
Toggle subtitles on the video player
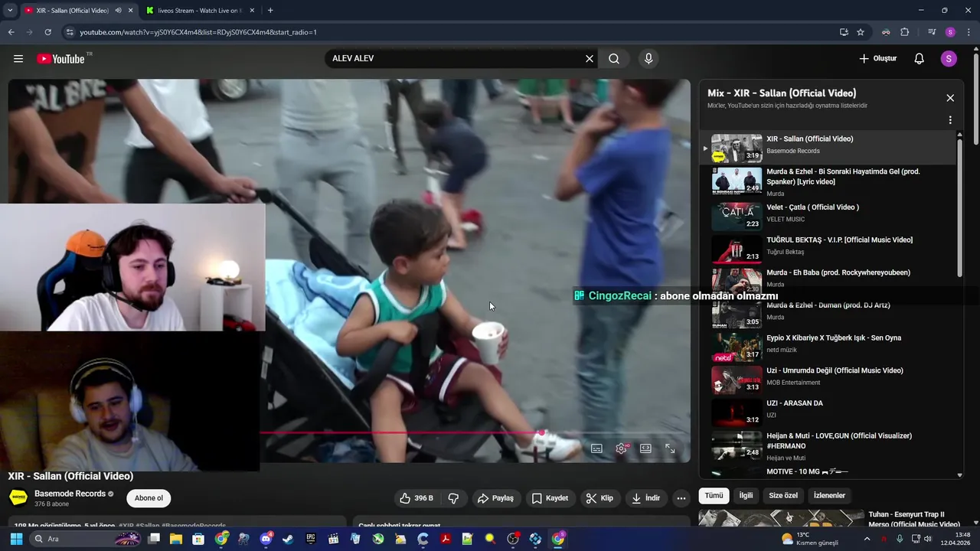coord(596,448)
